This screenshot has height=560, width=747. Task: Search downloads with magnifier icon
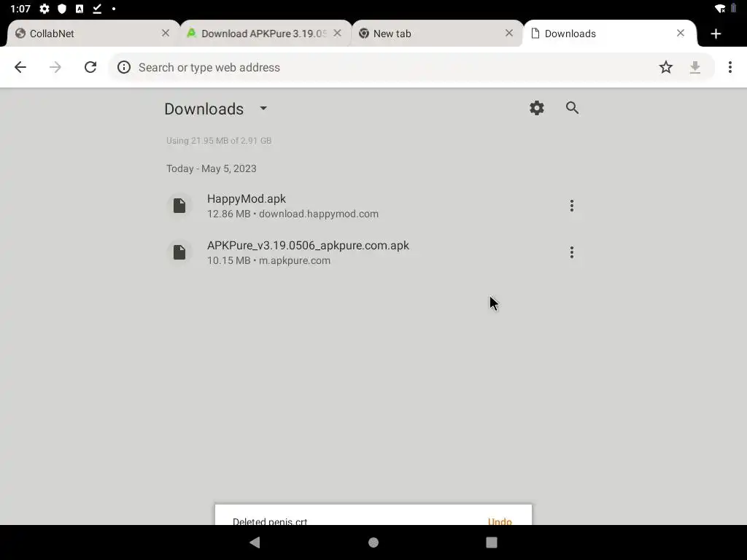[572, 108]
